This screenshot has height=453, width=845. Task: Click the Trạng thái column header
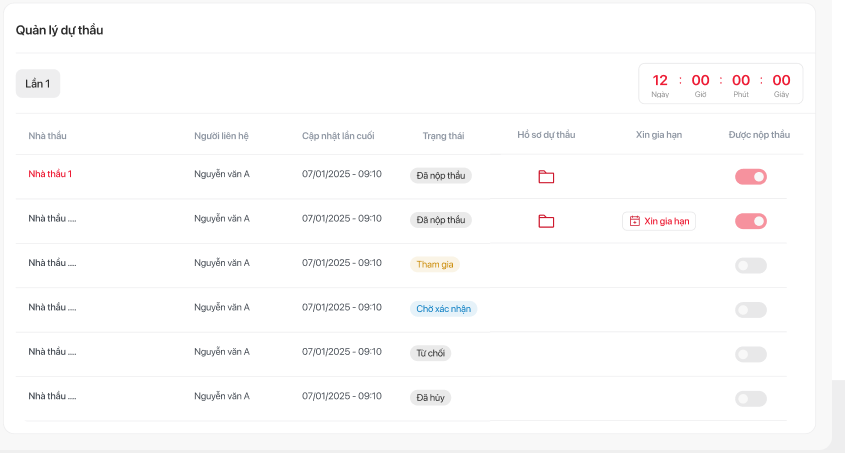(x=443, y=135)
